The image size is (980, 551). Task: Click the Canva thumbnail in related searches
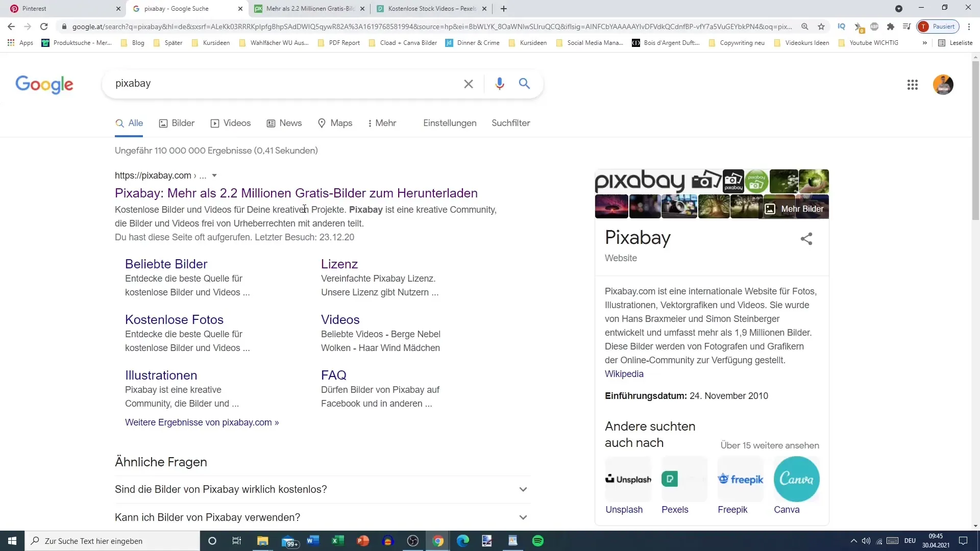click(x=797, y=479)
